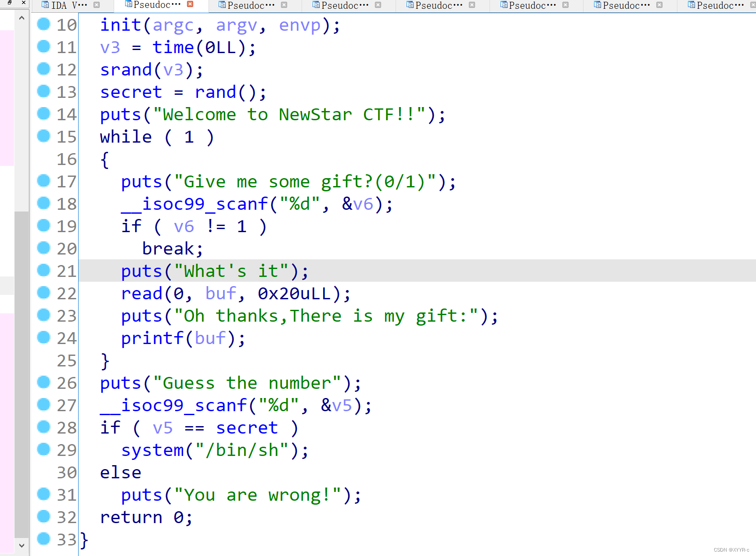Viewport: 756px width, 556px height.
Task: Set breakpoint dot beside line 21
Action: 43,270
